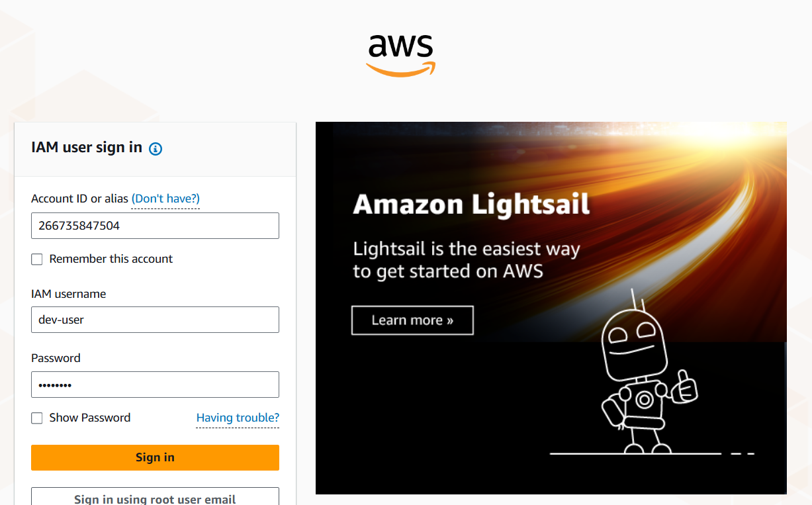Click the Amazon Lightsail banner headline
The height and width of the screenshot is (505, 812).
[x=471, y=205]
